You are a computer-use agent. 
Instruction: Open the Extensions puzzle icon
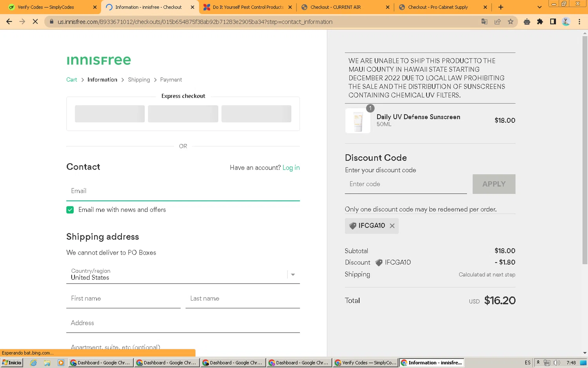[x=540, y=22]
